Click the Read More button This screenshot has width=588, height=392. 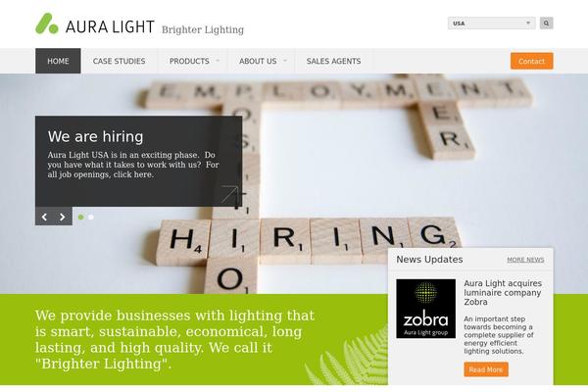click(x=486, y=369)
